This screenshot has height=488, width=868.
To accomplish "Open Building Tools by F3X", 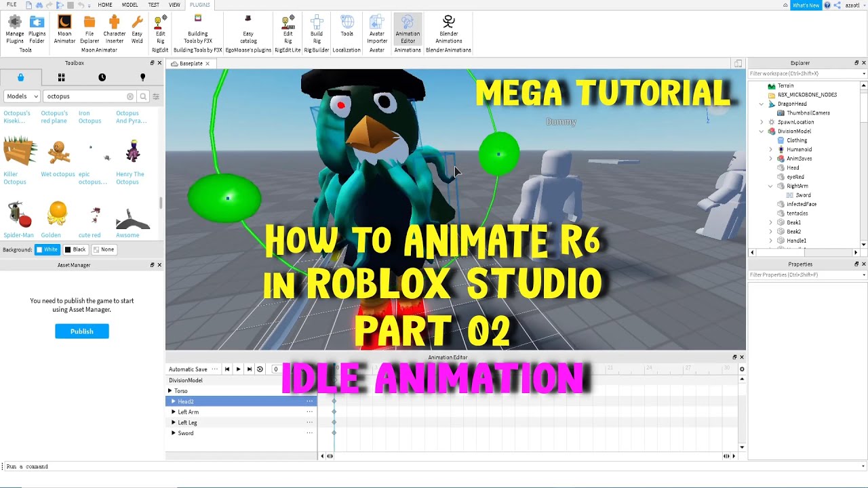I will click(x=198, y=29).
